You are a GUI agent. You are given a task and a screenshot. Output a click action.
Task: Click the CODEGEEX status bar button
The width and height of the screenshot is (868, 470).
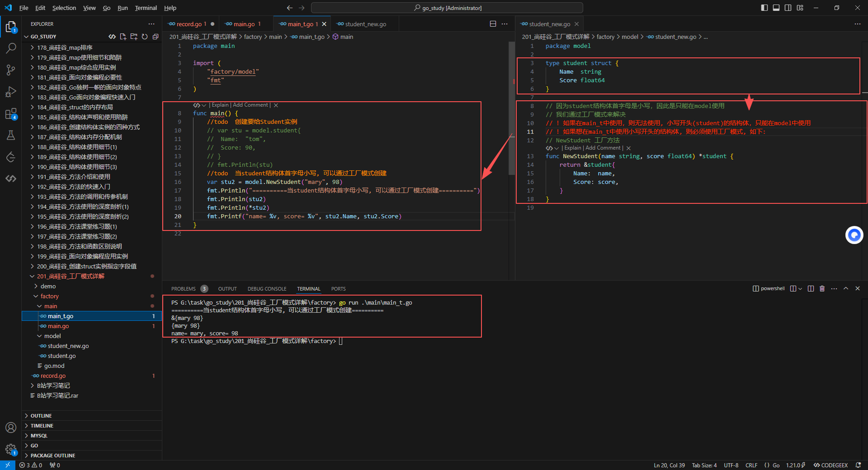pos(830,465)
